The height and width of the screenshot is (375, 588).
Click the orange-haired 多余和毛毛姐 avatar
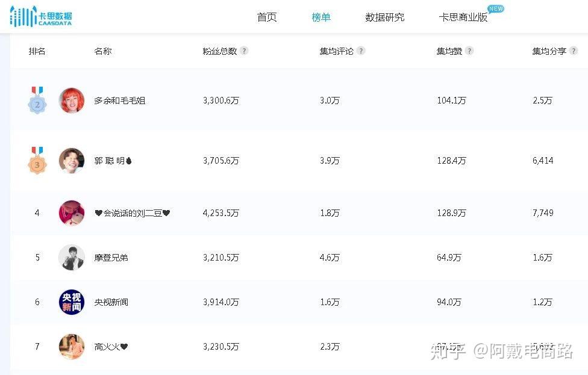[72, 101]
